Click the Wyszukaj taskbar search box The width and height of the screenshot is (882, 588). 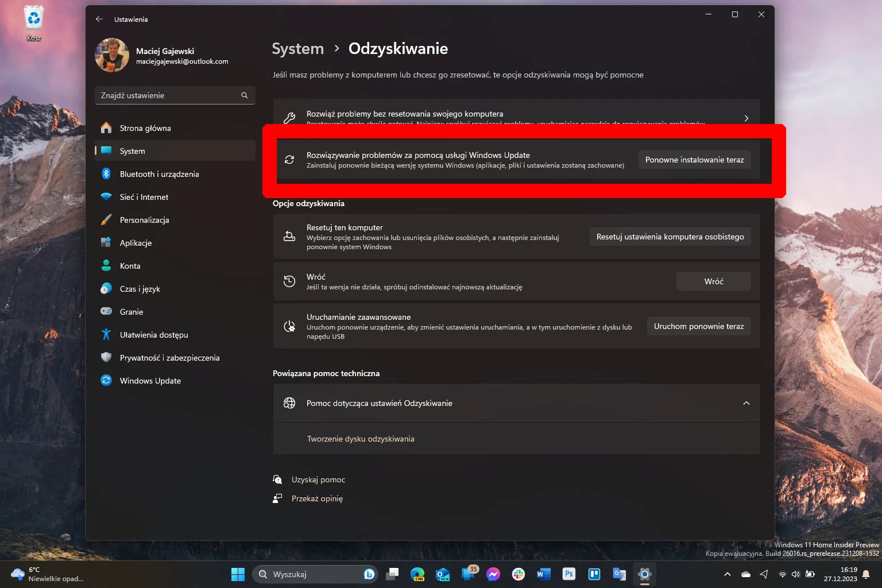tap(315, 574)
